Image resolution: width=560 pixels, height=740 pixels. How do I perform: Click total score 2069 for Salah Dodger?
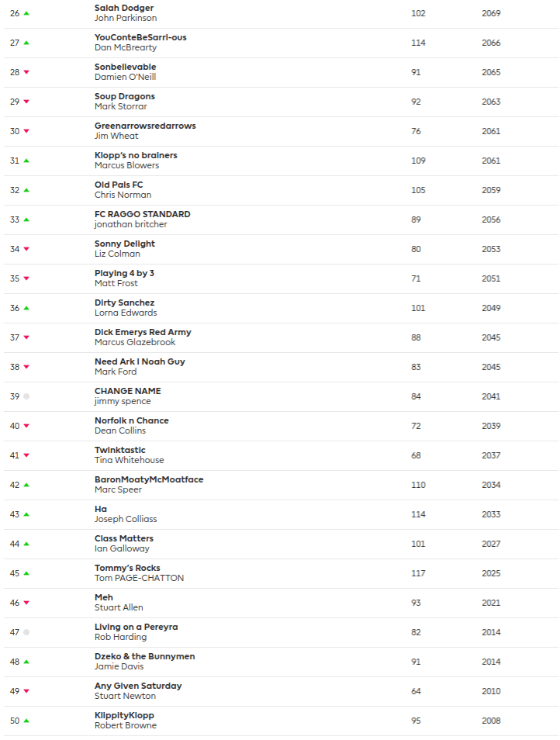[491, 13]
